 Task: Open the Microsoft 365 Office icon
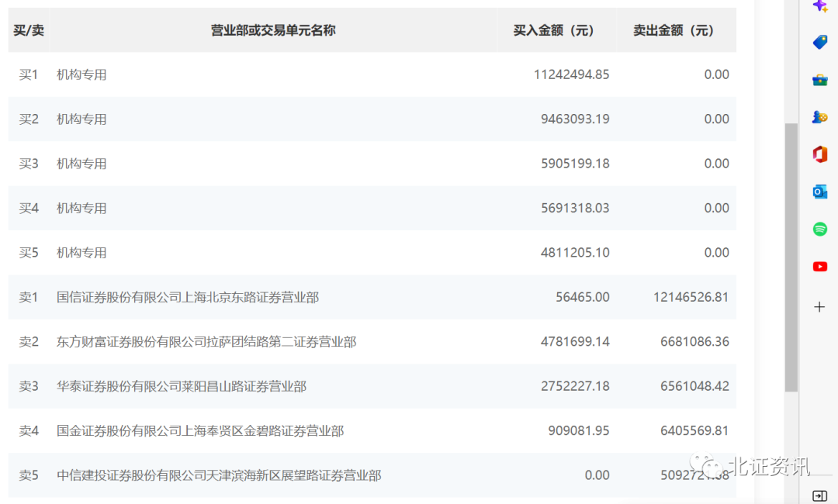820,154
